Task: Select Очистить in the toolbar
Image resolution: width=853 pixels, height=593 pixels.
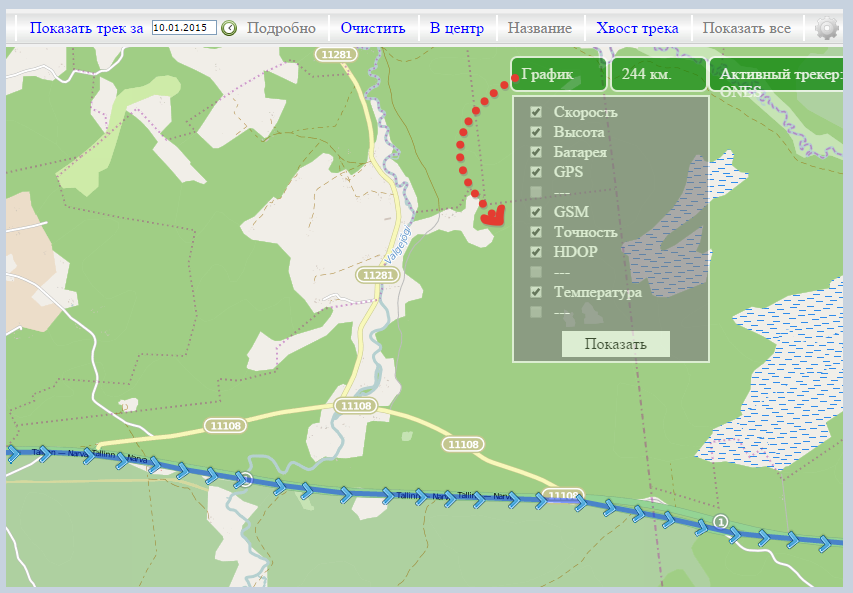Action: 372,28
